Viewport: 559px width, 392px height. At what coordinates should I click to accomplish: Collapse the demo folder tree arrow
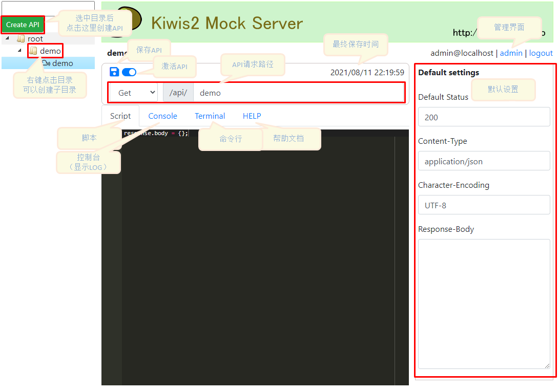pyautogui.click(x=19, y=51)
